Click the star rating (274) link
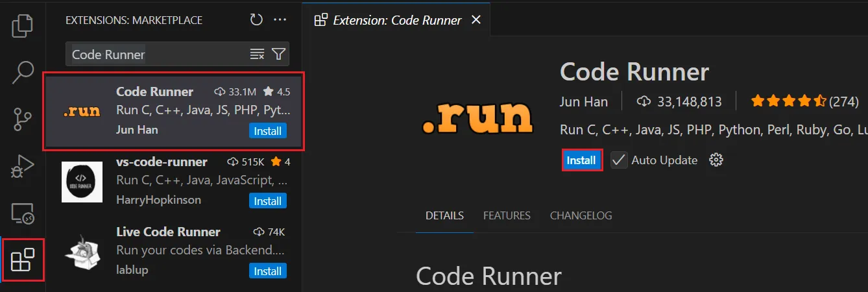The image size is (868, 292). point(804,101)
